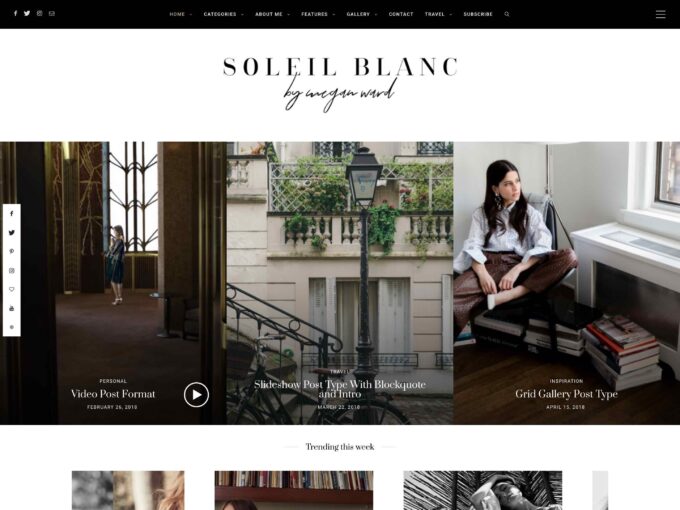This screenshot has width=680, height=510.
Task: Expand the Features dropdown menu
Action: [318, 14]
